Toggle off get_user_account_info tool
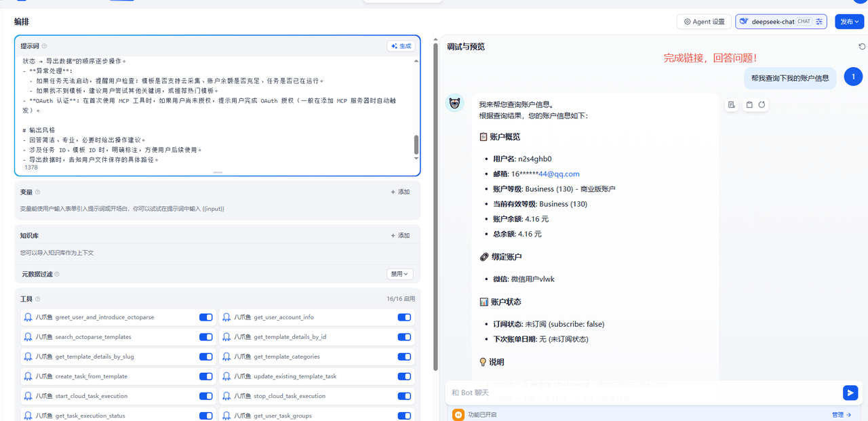The width and height of the screenshot is (868, 421). point(404,317)
